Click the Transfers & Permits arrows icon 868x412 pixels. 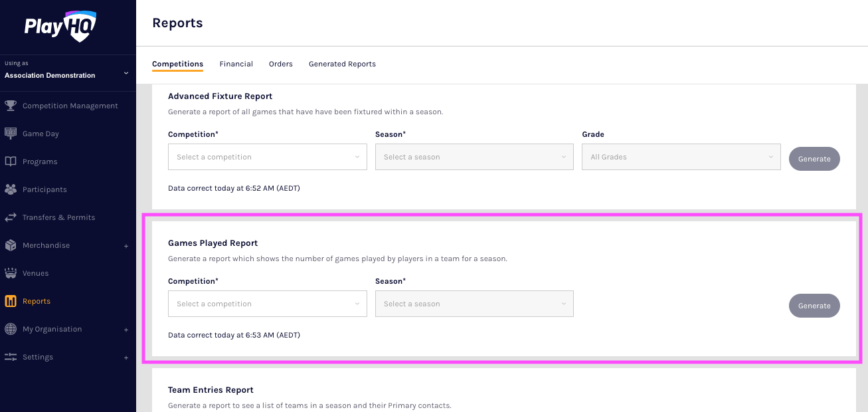pyautogui.click(x=11, y=217)
